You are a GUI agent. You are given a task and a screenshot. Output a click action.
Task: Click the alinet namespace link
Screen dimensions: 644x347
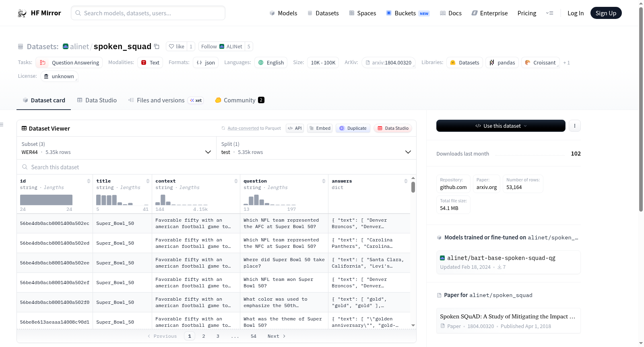[79, 46]
